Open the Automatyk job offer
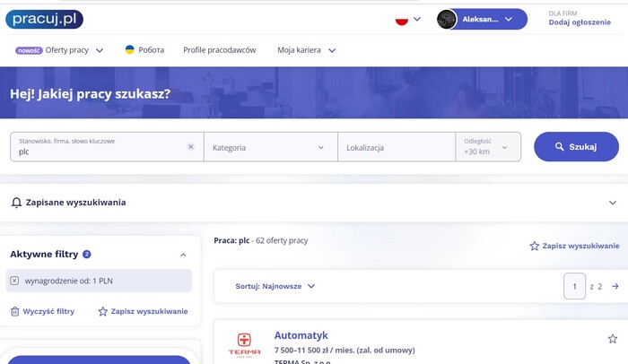 [301, 335]
